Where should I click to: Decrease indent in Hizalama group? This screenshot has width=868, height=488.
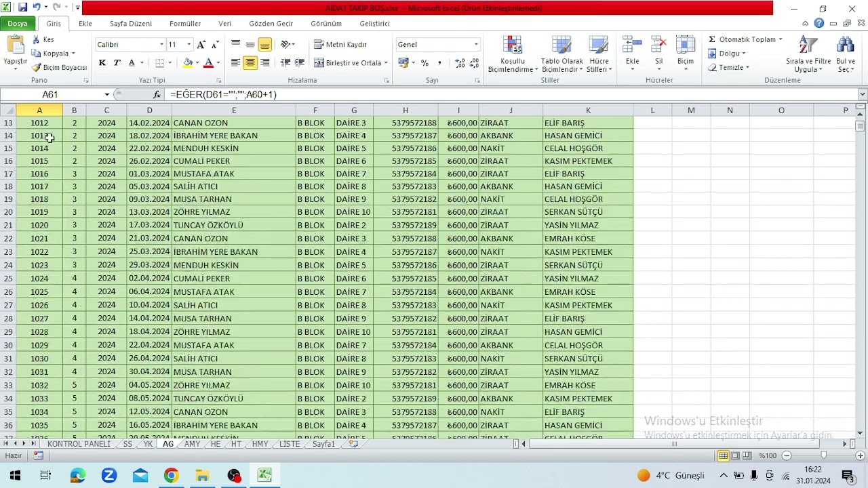point(285,63)
